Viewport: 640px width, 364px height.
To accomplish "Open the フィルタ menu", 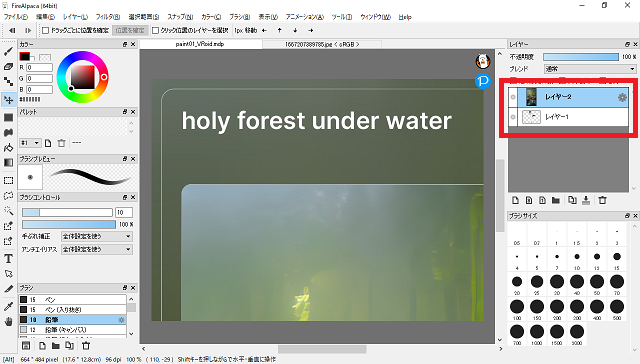I will (x=108, y=17).
